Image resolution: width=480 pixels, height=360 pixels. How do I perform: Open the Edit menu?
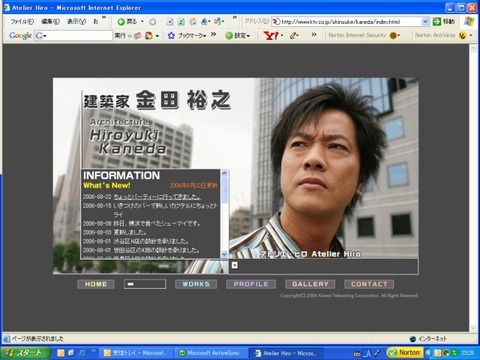(50, 22)
